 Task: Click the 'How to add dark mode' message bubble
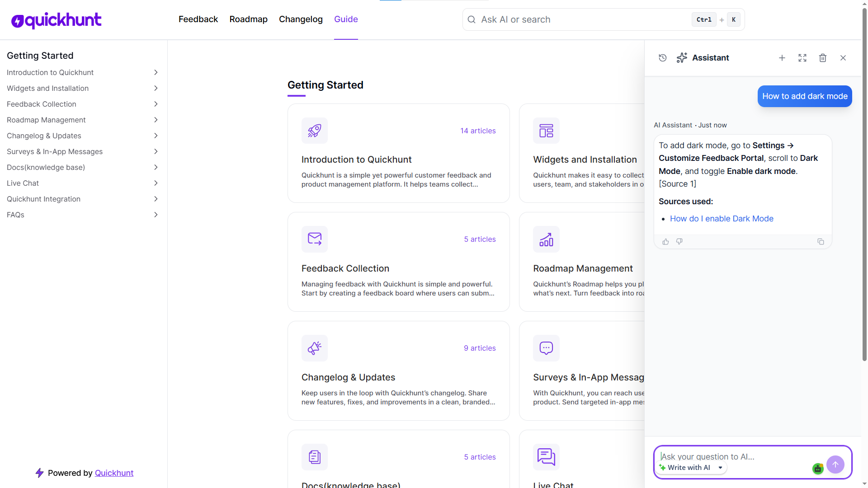pos(805,96)
